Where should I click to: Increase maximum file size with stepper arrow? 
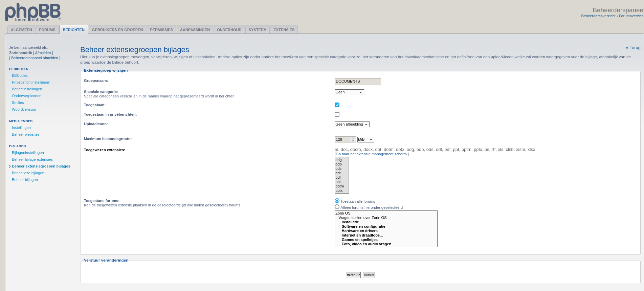pyautogui.click(x=353, y=138)
